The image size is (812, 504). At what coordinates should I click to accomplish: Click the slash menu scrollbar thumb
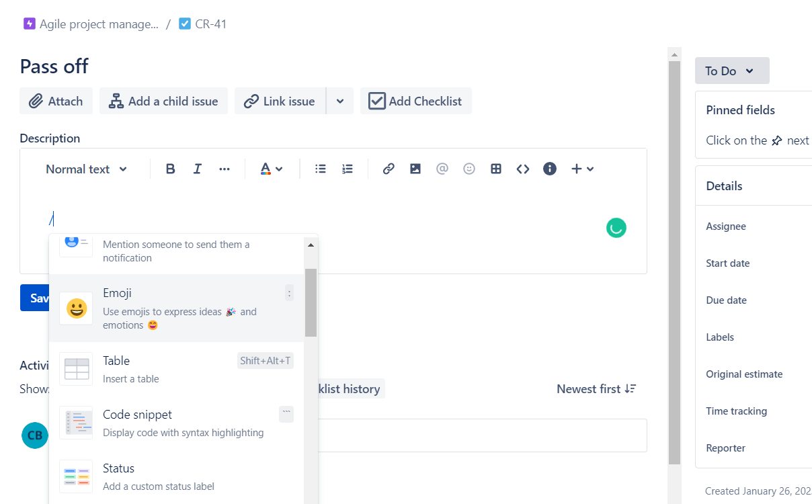coord(311,302)
